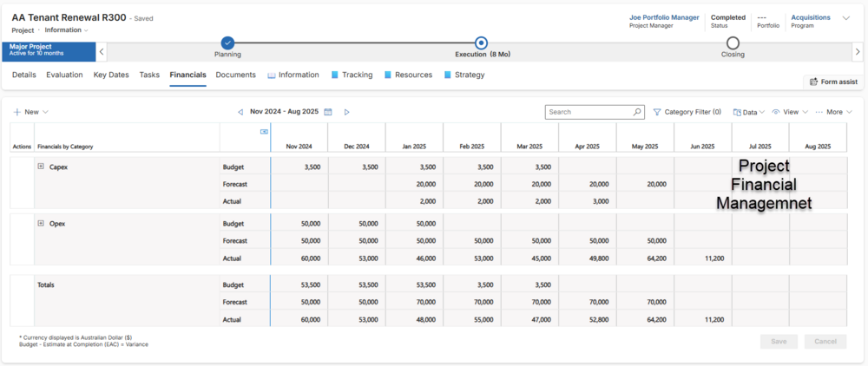
Task: Advance to next date range arrow
Action: point(346,112)
